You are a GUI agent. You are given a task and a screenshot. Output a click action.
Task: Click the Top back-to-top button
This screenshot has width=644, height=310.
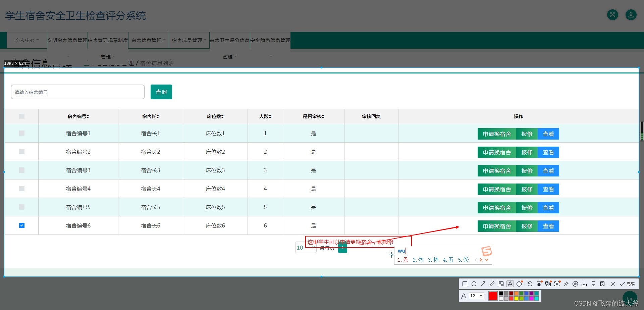pos(630,299)
